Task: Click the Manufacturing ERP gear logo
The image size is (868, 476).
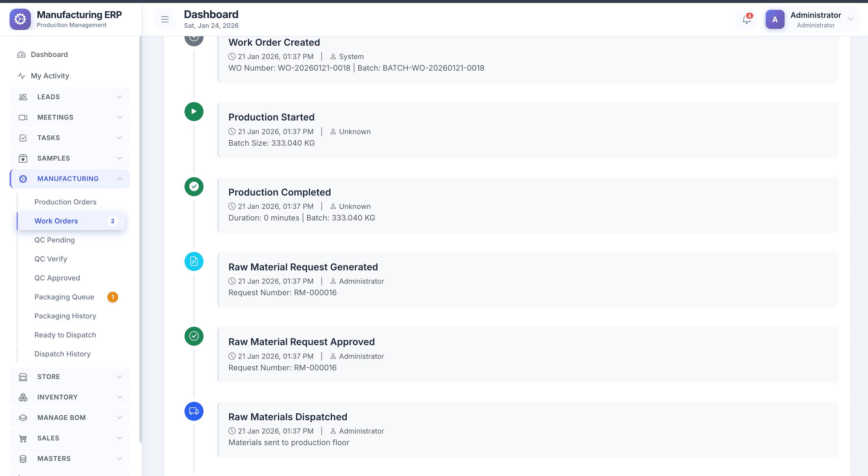Action: (20, 19)
